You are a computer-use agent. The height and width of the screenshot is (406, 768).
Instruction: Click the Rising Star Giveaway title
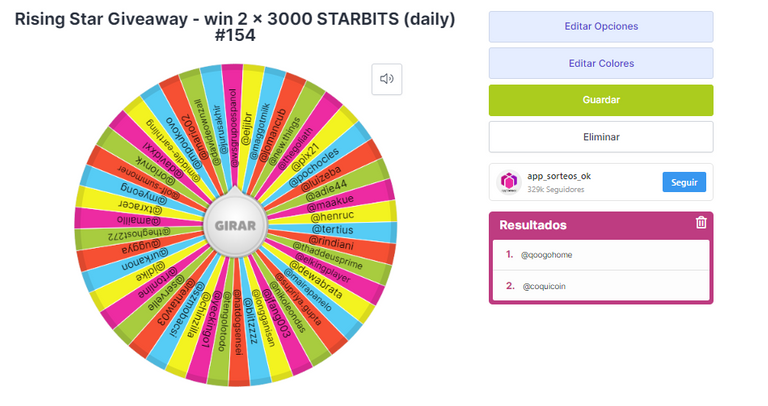(235, 27)
